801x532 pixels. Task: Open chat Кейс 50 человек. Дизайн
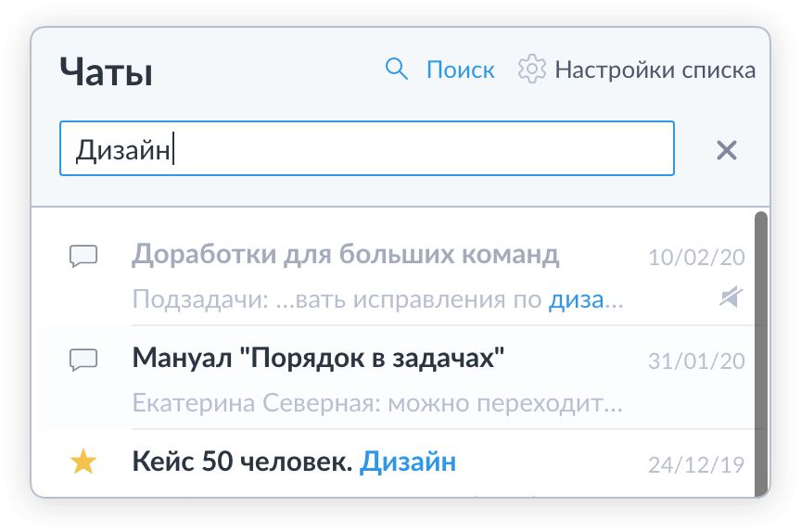(294, 462)
